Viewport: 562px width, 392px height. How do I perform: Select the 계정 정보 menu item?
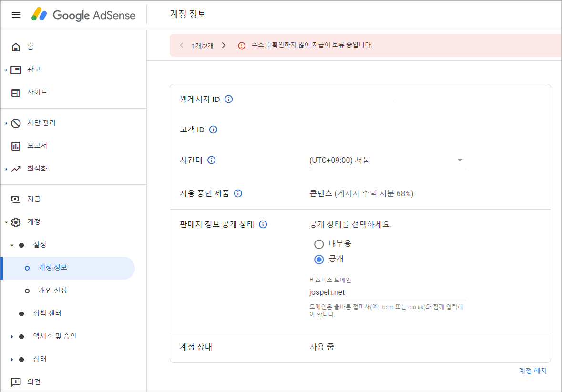(68, 268)
